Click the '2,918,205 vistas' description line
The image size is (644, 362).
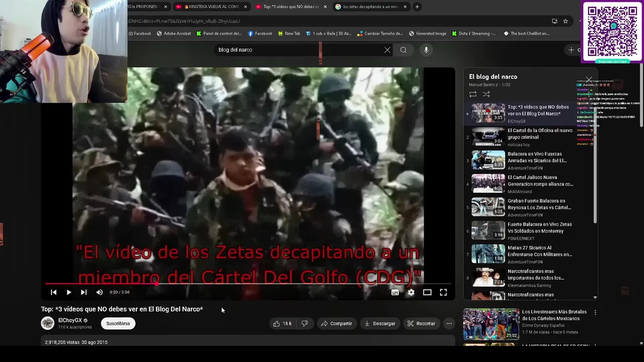(76, 342)
